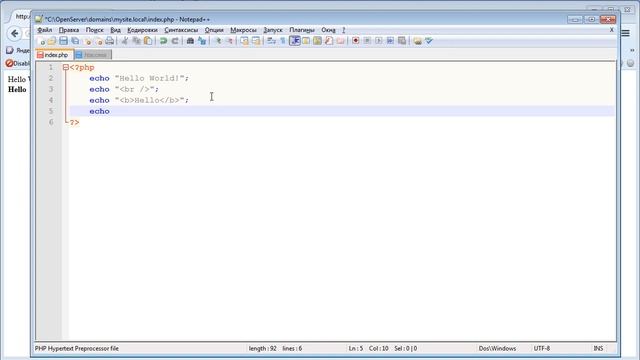Toggle the highlighted indent guide button
Image resolution: width=640 pixels, height=360 pixels.
294,41
